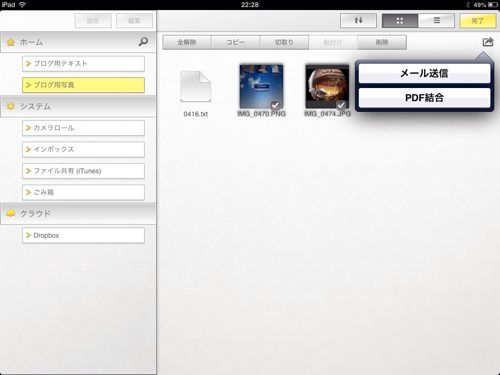Click the arrow icon on Dropbox row
Viewport: 500px width, 375px height.
[28, 235]
